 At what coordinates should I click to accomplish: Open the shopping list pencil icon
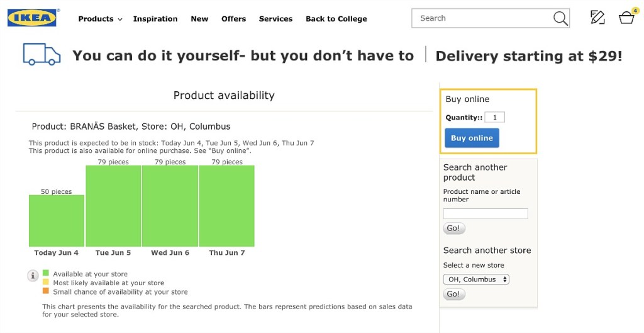pyautogui.click(x=597, y=18)
